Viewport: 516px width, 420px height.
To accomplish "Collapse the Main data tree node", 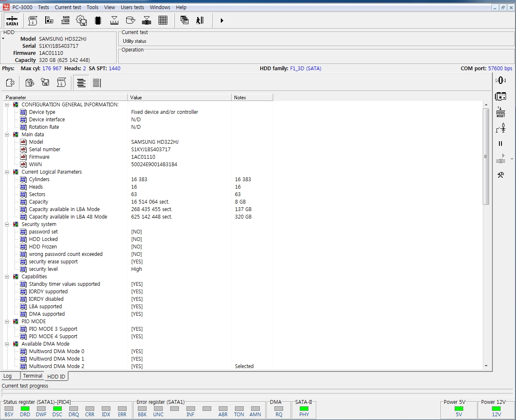I will 7,135.
